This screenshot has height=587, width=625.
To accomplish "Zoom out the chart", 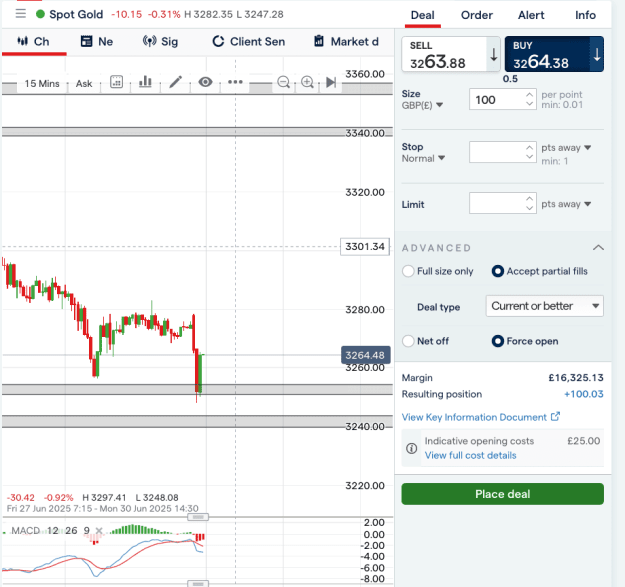I will [x=283, y=82].
